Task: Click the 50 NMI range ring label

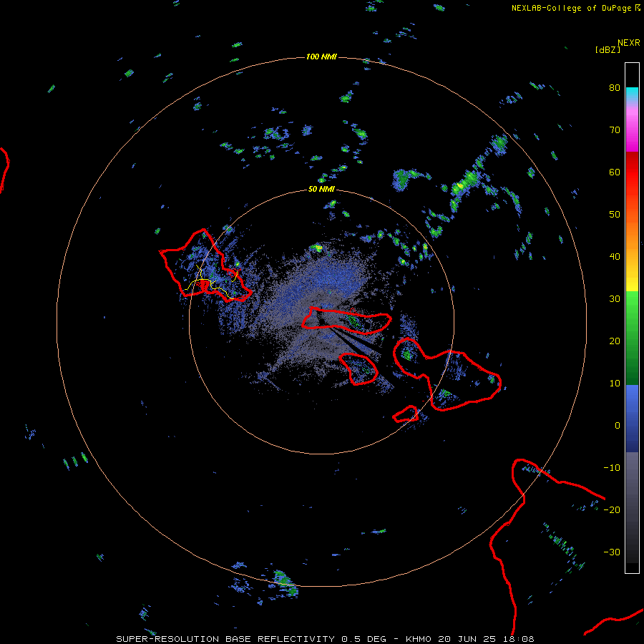Action: click(x=321, y=190)
